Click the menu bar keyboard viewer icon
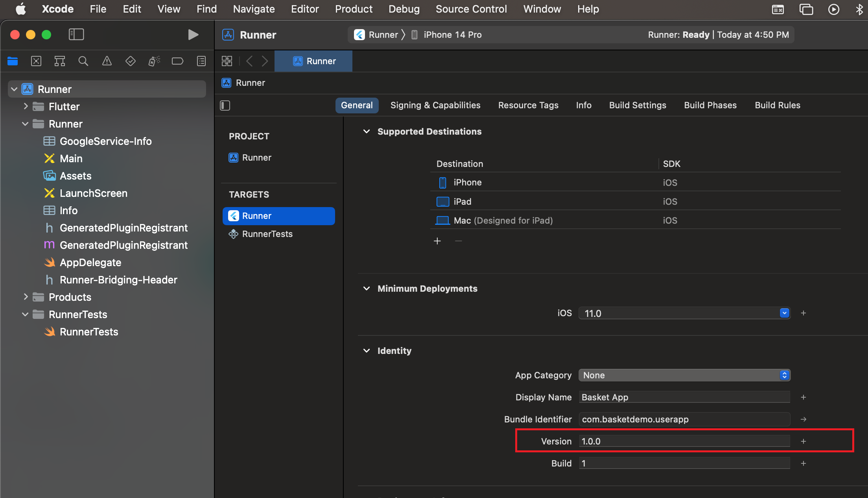This screenshot has width=868, height=498. coord(778,9)
